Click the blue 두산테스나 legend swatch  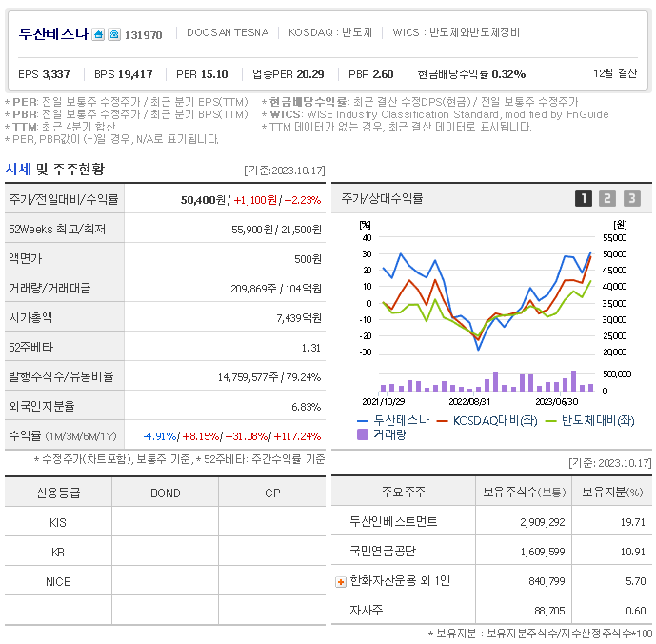click(363, 421)
